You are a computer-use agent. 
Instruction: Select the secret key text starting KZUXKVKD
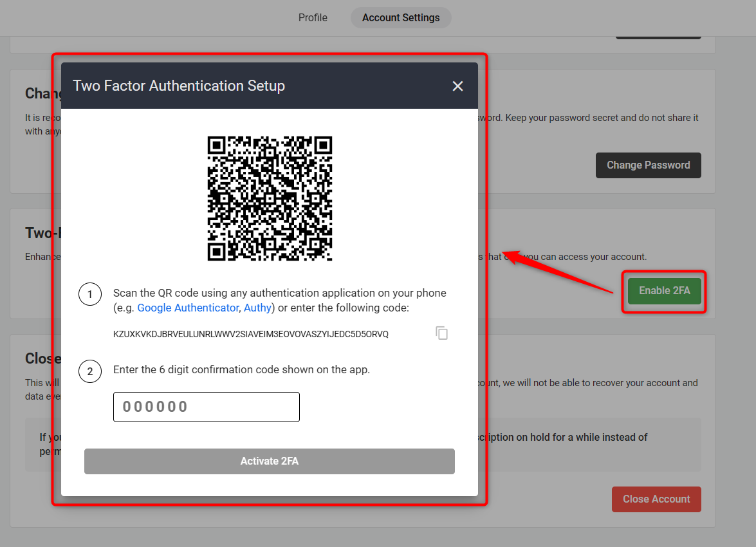(251, 334)
